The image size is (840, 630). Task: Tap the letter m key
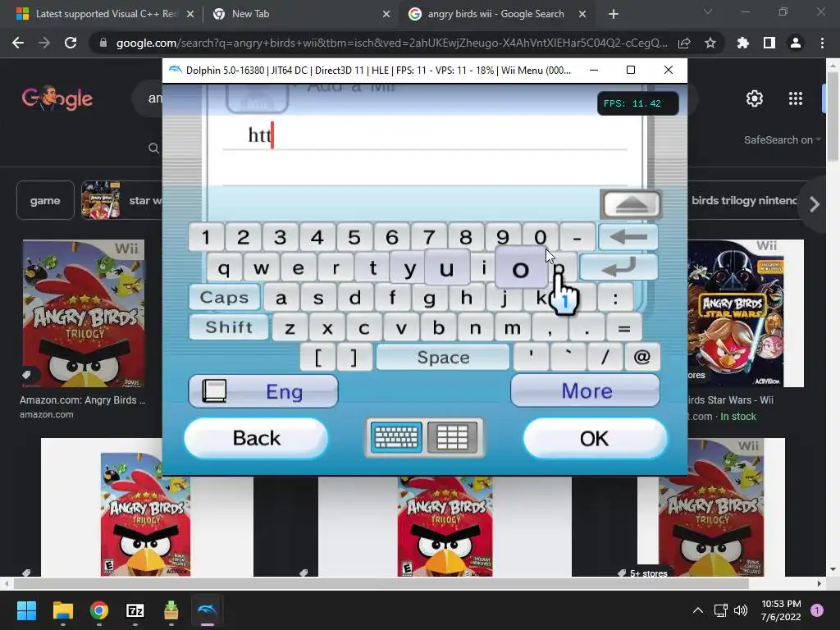[513, 327]
